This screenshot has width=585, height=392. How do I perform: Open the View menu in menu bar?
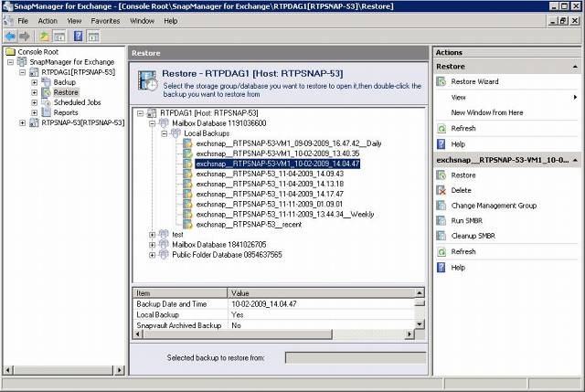pos(74,21)
